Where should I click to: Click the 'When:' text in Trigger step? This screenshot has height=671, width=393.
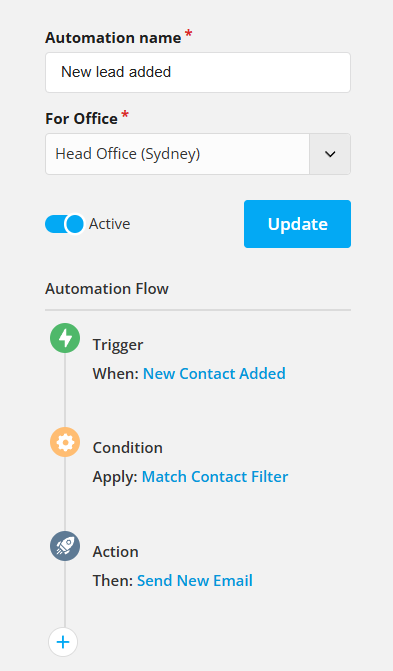(x=116, y=374)
